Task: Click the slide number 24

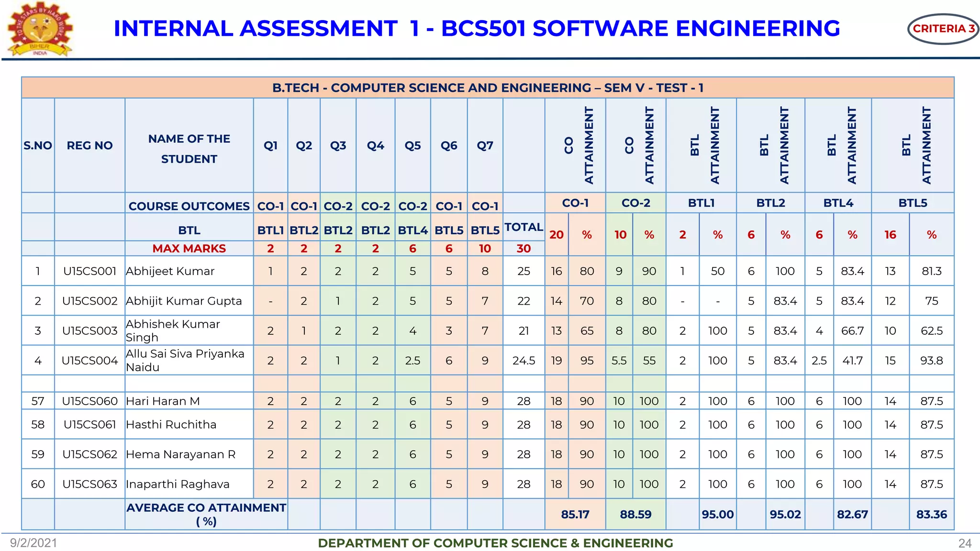Action: pos(965,543)
